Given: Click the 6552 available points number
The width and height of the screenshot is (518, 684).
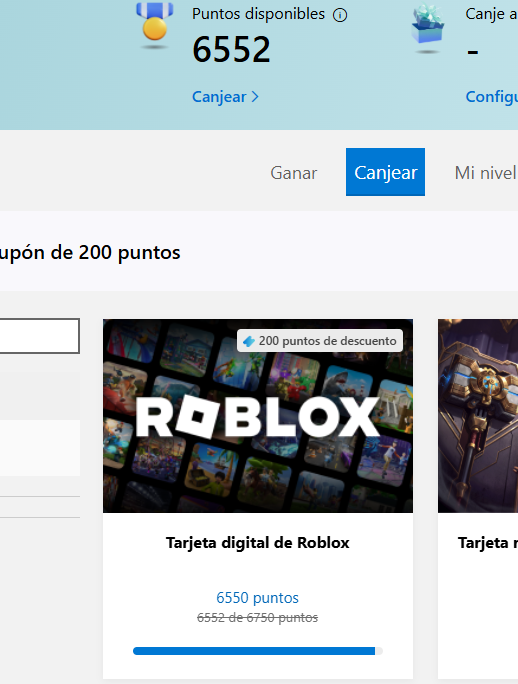Looking at the screenshot, I should [x=231, y=49].
